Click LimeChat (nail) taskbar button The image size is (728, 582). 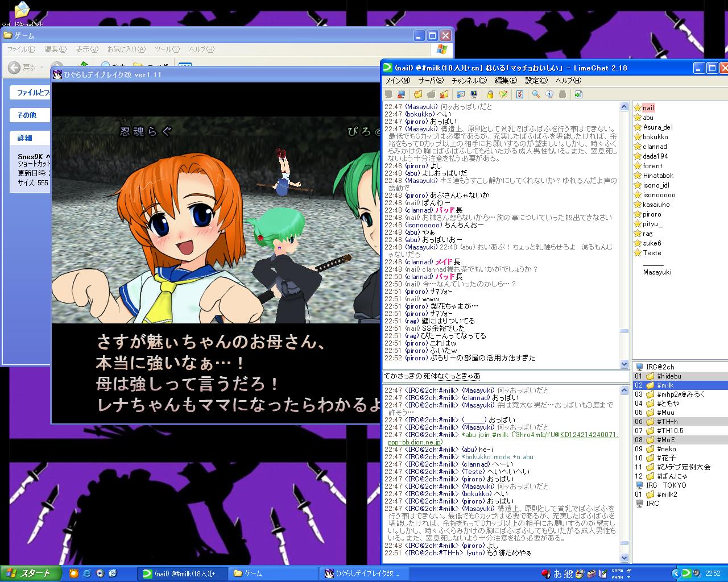(x=183, y=573)
